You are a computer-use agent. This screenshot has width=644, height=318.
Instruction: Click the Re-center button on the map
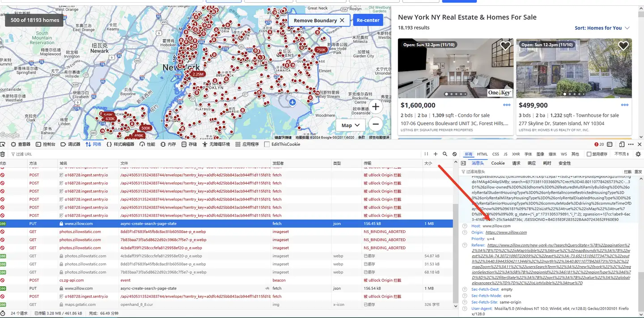coord(368,20)
